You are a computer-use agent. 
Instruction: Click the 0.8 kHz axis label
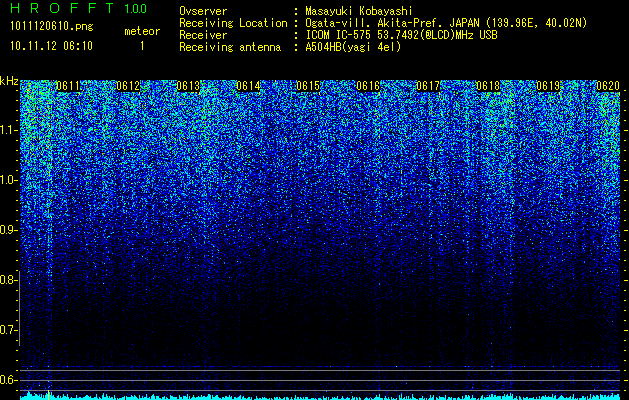[8, 280]
